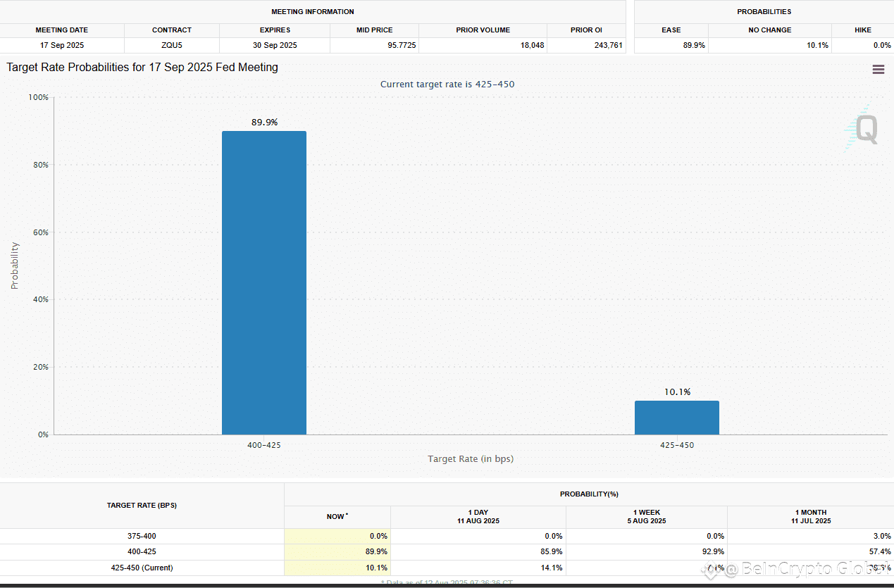Click the 95.7725 mid price value
Screen dimensions: 894x588
pos(401,45)
